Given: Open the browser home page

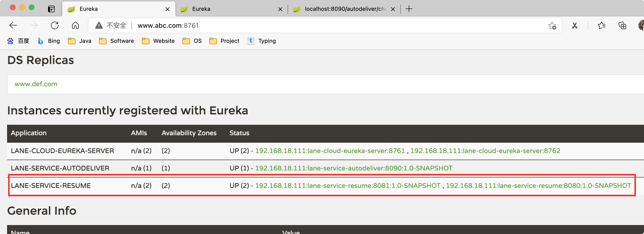Looking at the screenshot, I should [75, 25].
